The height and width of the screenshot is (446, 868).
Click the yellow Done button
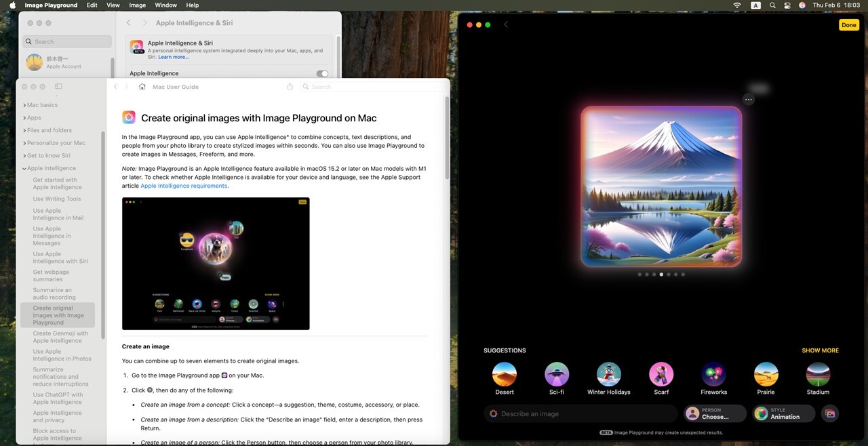(849, 25)
